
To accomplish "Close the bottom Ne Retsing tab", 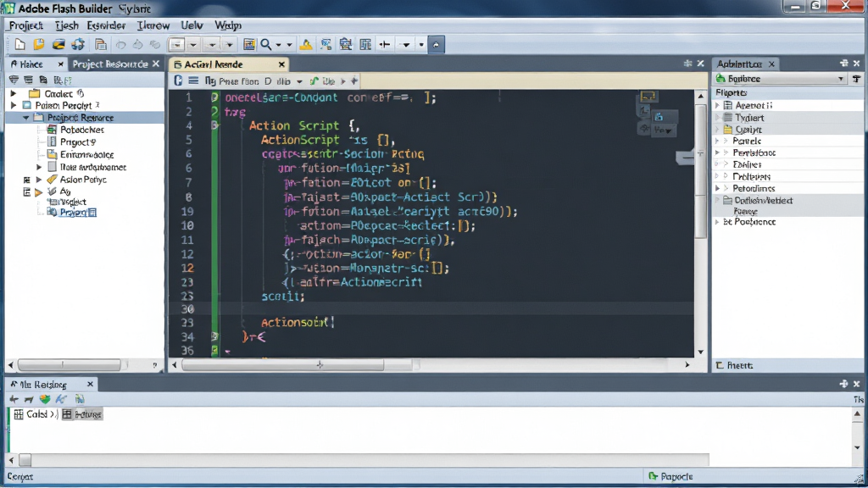I will [90, 384].
